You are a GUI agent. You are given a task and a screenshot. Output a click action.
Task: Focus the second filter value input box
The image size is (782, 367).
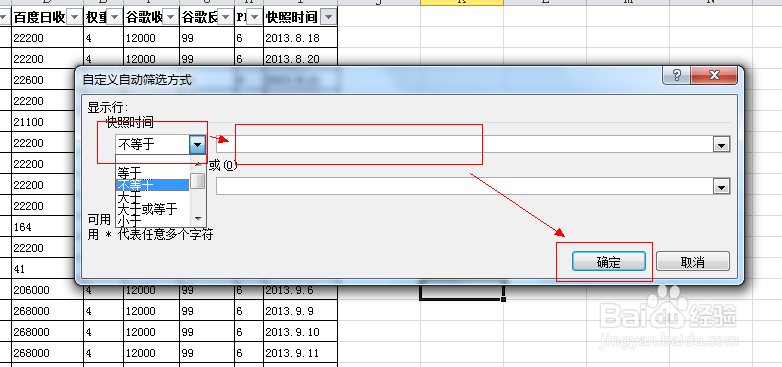pos(464,187)
